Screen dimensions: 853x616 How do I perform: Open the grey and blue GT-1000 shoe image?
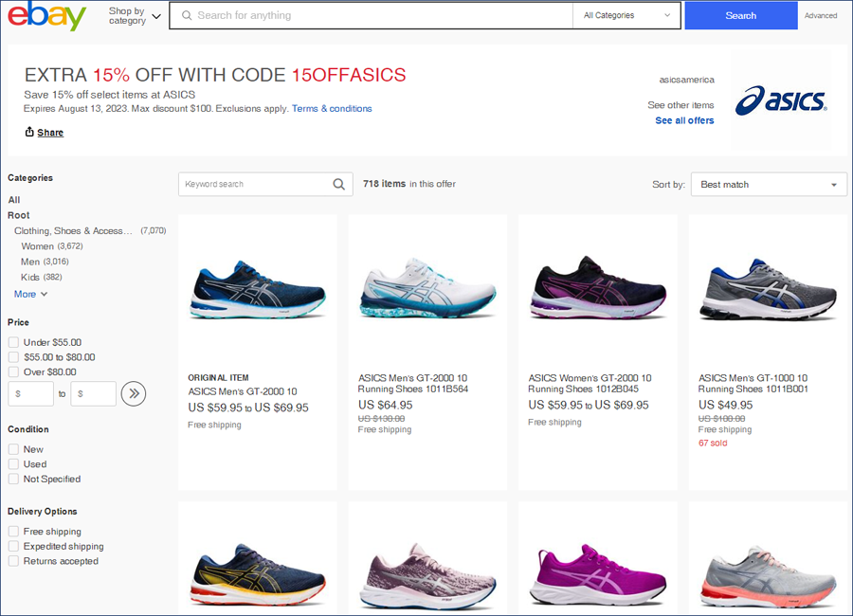pos(768,289)
